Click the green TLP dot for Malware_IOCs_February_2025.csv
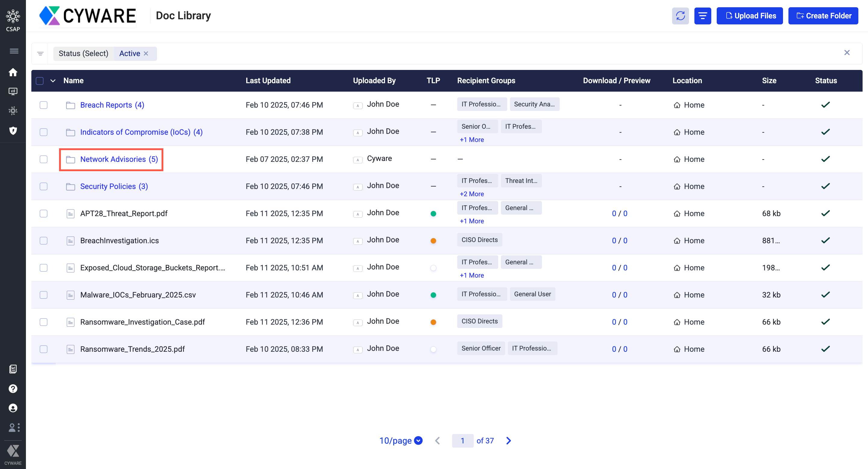868x469 pixels. click(x=433, y=295)
